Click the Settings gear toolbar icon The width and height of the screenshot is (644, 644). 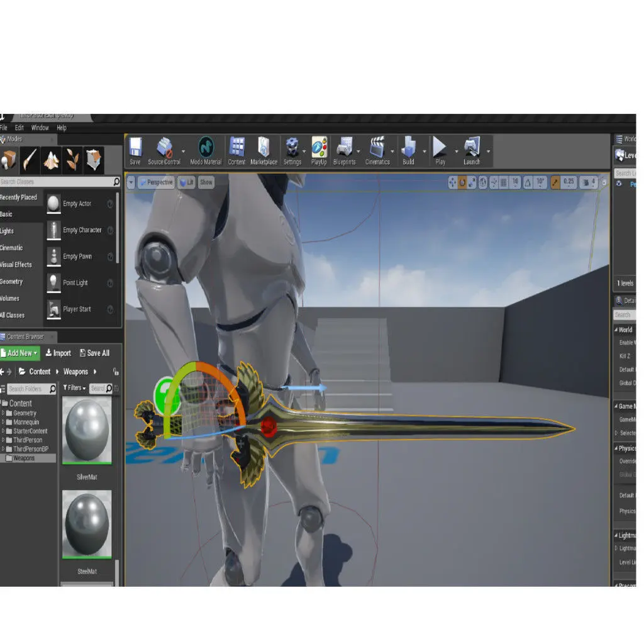click(x=292, y=151)
